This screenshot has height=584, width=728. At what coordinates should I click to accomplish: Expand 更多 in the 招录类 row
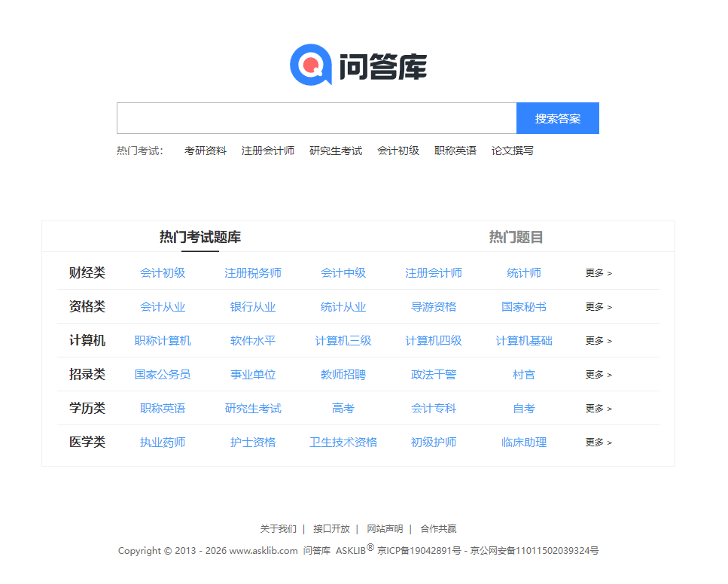(x=599, y=375)
